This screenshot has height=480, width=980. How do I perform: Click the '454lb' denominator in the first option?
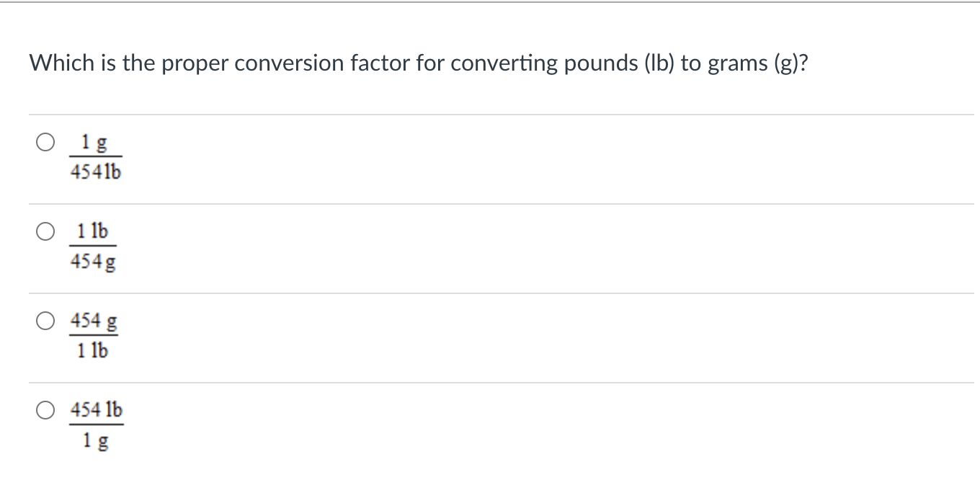coord(95,172)
